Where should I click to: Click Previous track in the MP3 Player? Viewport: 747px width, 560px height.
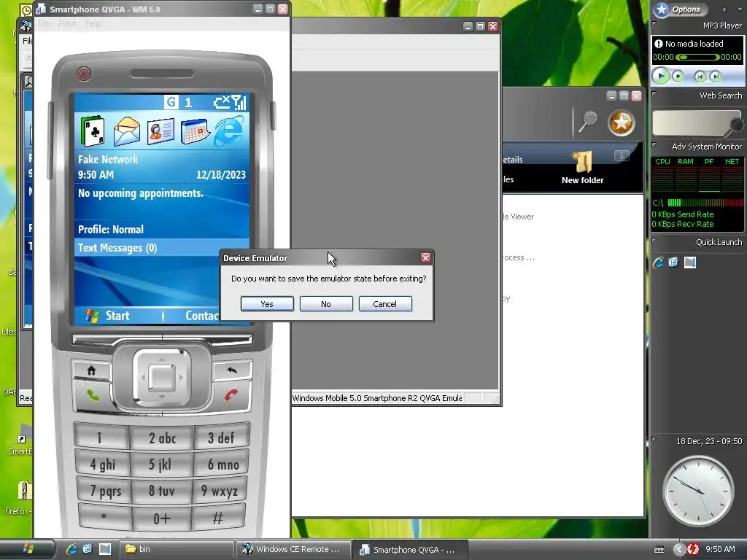pyautogui.click(x=700, y=76)
